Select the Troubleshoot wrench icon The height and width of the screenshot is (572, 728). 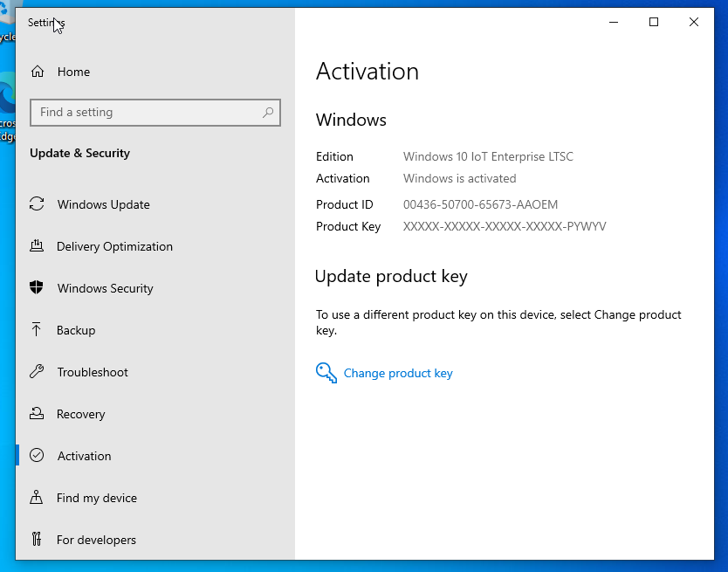[x=37, y=372]
